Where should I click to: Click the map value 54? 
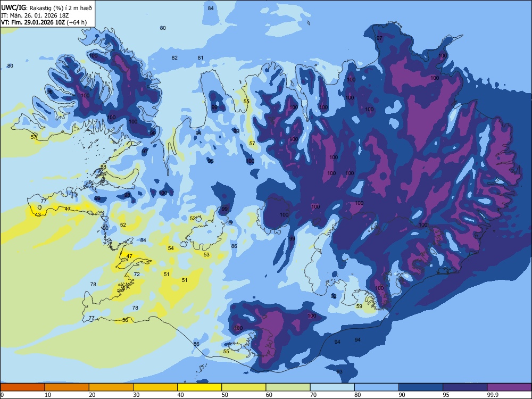click(171, 248)
